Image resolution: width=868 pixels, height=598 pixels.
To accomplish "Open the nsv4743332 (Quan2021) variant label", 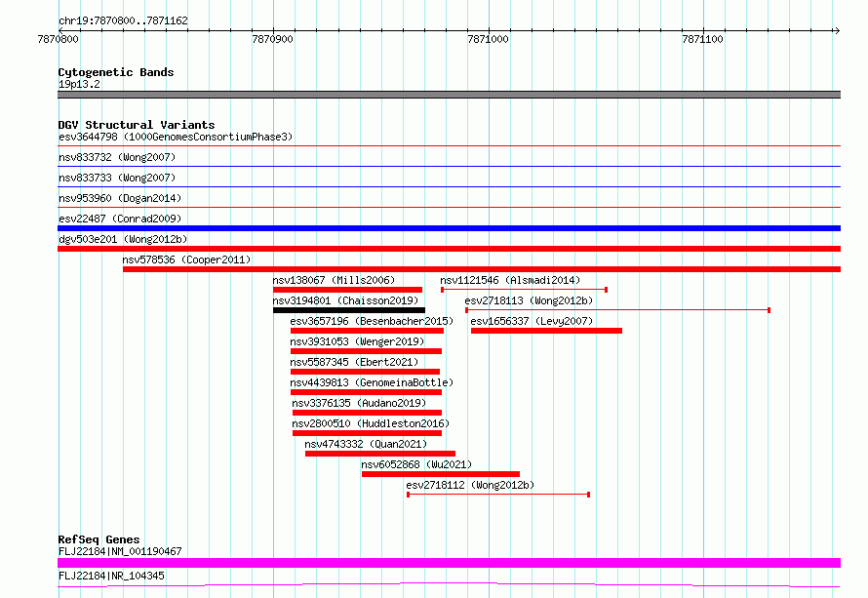I will coord(366,444).
